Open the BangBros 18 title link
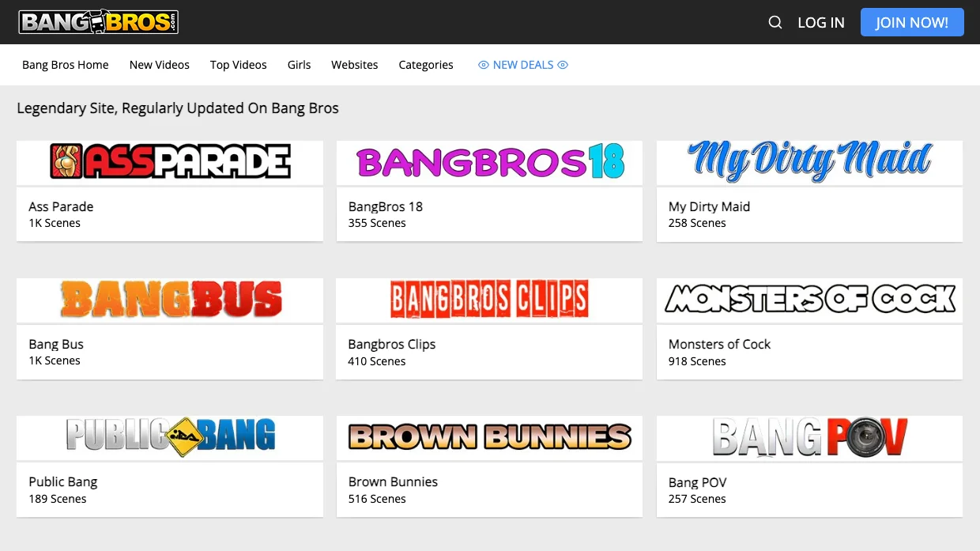Viewport: 980px width, 551px height. click(x=386, y=206)
